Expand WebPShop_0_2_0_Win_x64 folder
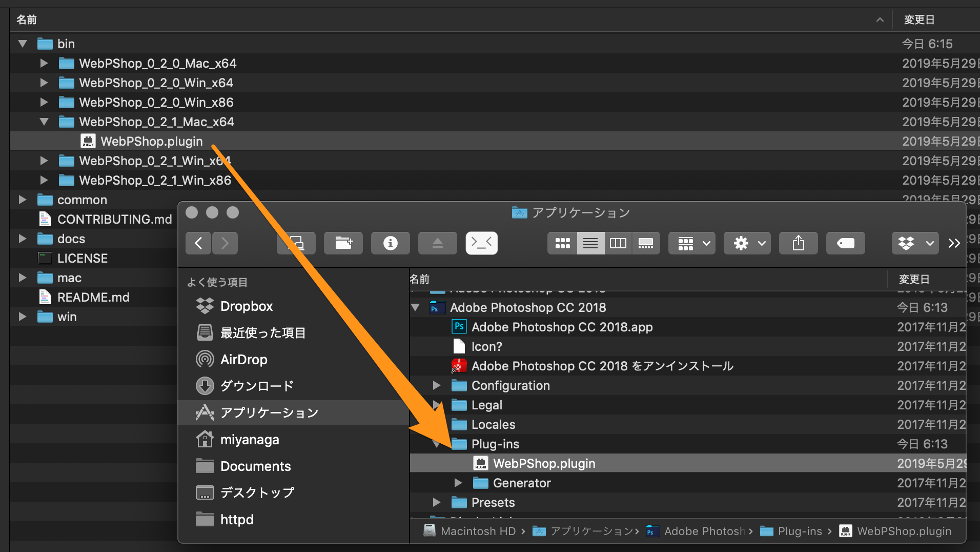Image resolution: width=980 pixels, height=552 pixels. [44, 83]
